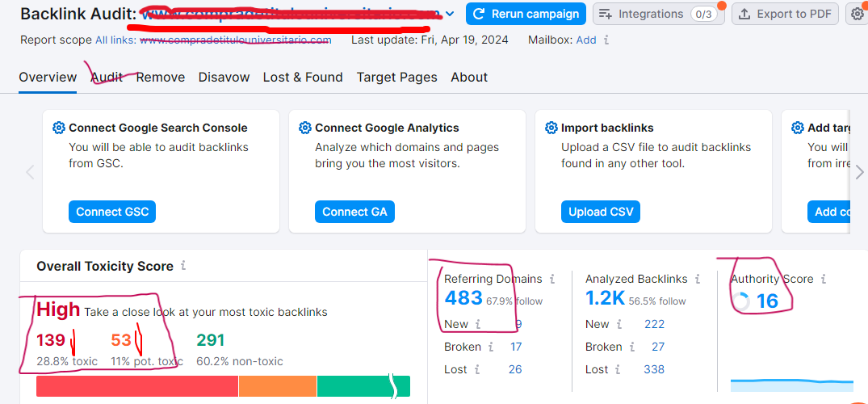Switch to the Disavow tab
Viewport: 868px width, 404px height.
[x=224, y=78]
